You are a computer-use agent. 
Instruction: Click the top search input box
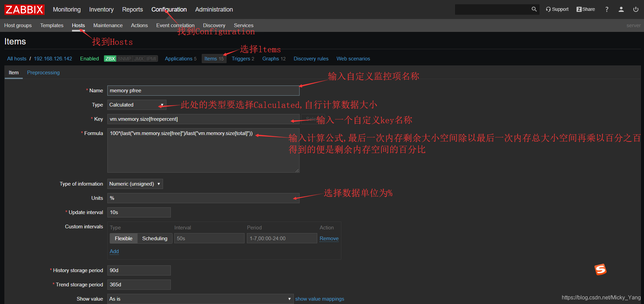[493, 9]
